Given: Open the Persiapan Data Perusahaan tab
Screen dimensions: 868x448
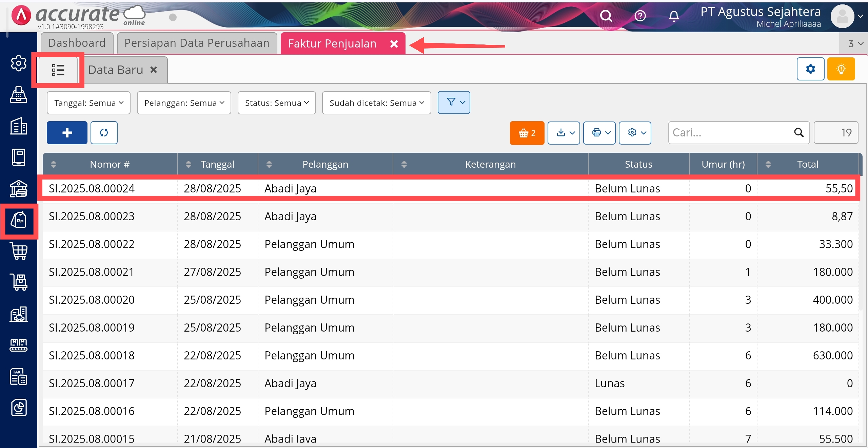Looking at the screenshot, I should tap(197, 43).
